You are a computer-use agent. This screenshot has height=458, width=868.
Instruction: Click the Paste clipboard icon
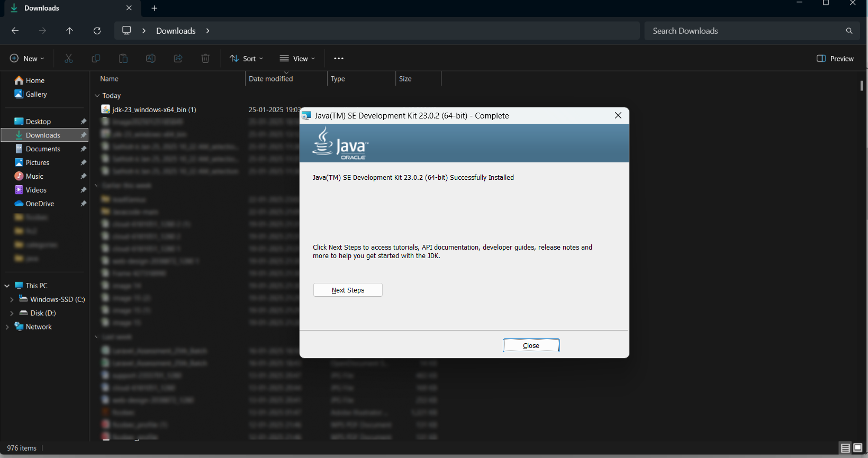click(123, 58)
